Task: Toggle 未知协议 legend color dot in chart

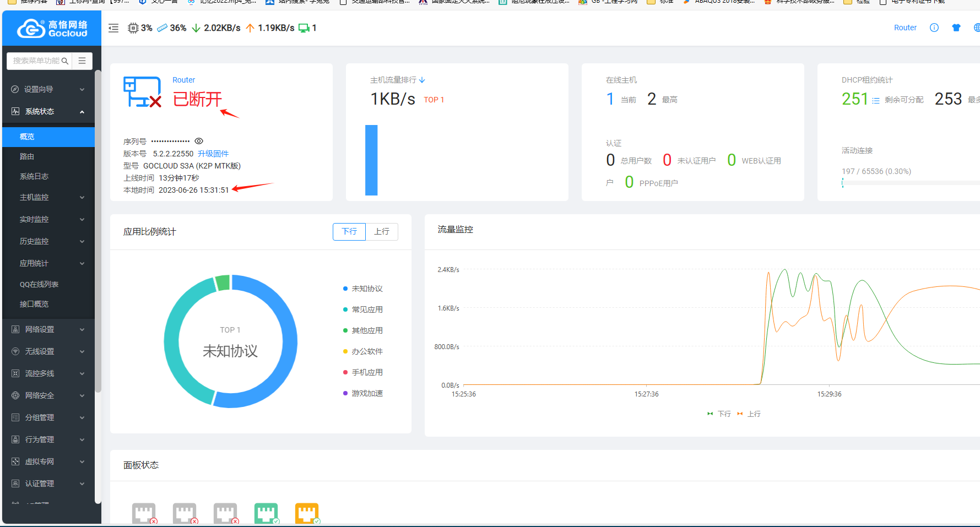Action: tap(345, 289)
